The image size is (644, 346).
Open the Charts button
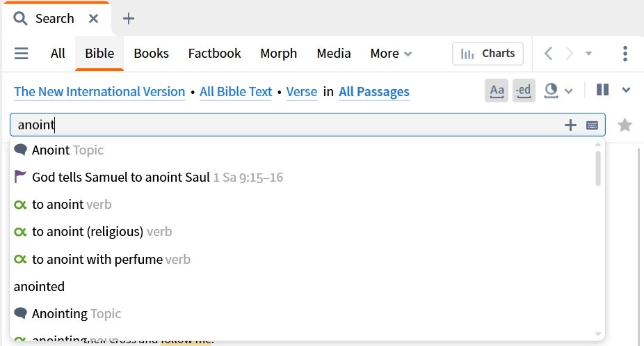(x=488, y=54)
